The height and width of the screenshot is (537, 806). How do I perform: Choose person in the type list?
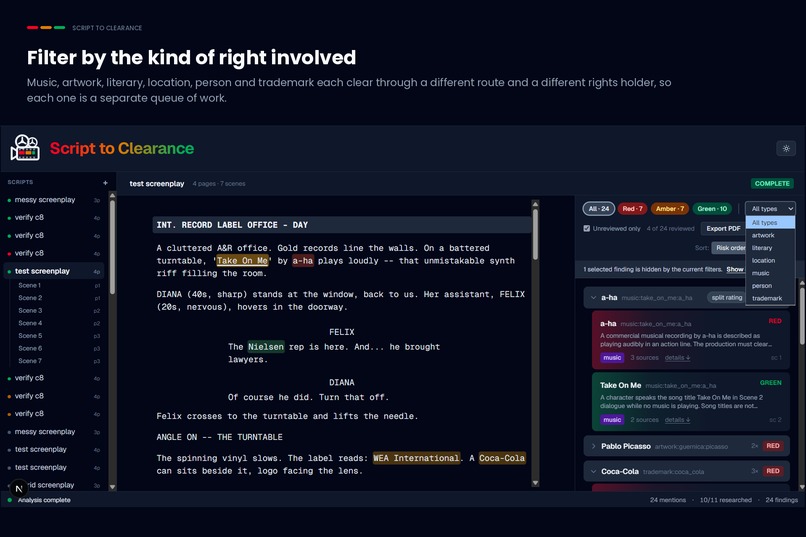click(x=770, y=286)
